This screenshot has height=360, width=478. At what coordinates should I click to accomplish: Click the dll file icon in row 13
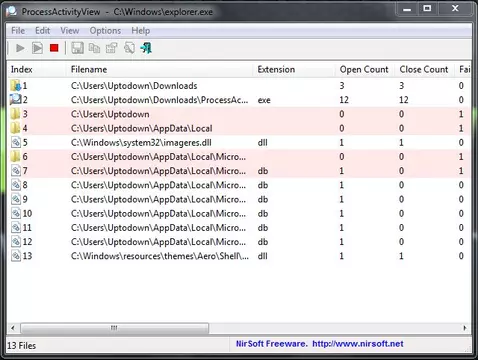coord(16,256)
